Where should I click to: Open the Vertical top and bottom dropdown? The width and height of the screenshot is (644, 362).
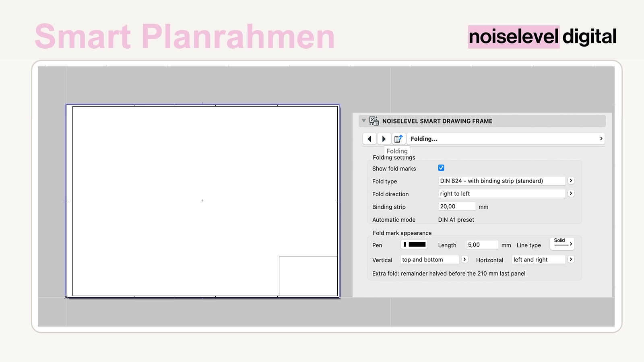429,260
